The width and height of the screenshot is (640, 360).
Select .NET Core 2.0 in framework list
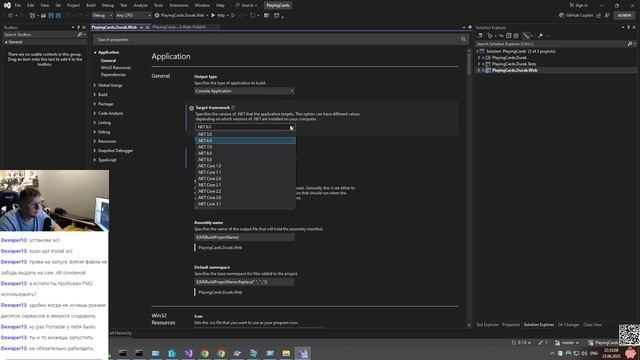[245, 179]
